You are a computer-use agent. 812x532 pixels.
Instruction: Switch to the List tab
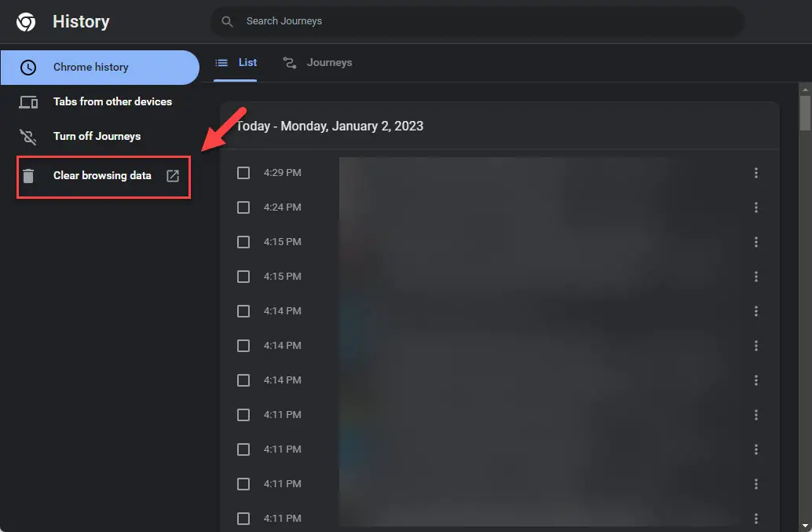pyautogui.click(x=236, y=63)
